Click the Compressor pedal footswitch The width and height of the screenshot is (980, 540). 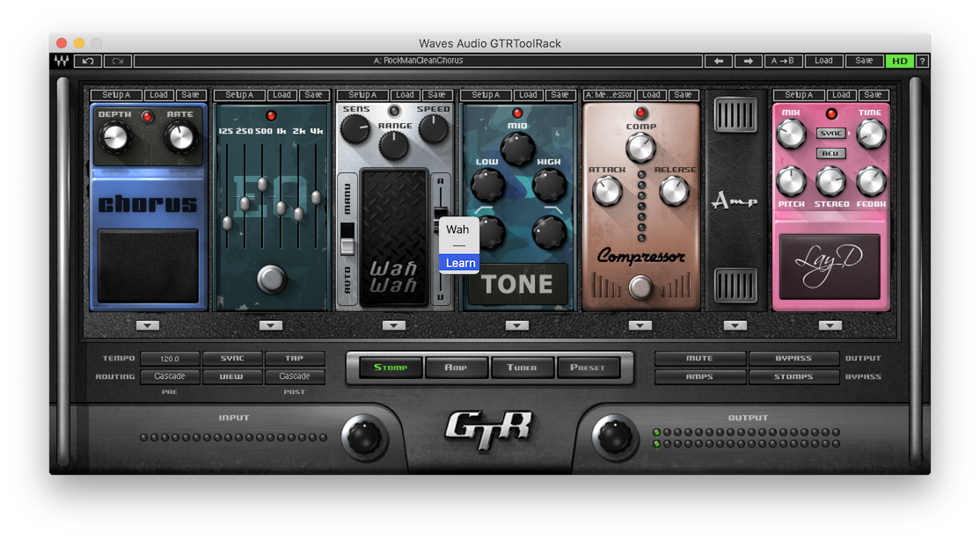(640, 288)
